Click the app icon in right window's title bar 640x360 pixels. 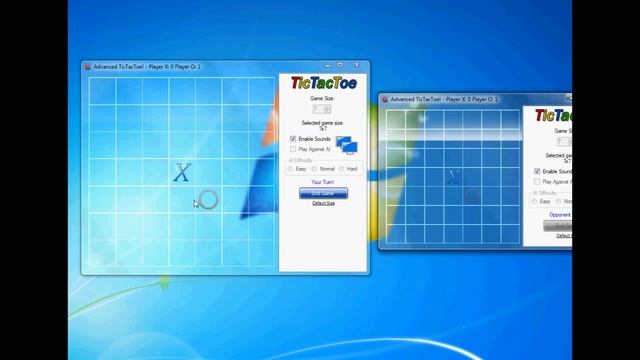tap(384, 99)
